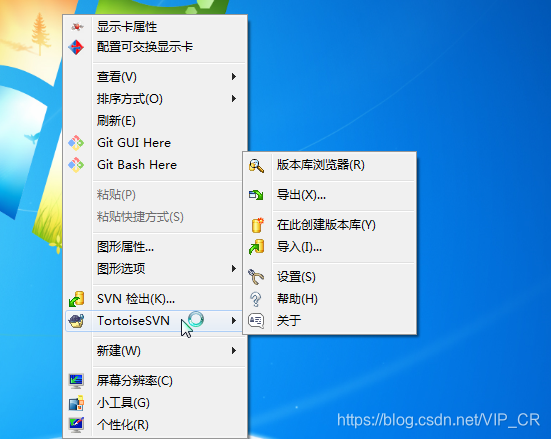Click the 帮助 question mark icon
551x439 pixels.
(255, 299)
